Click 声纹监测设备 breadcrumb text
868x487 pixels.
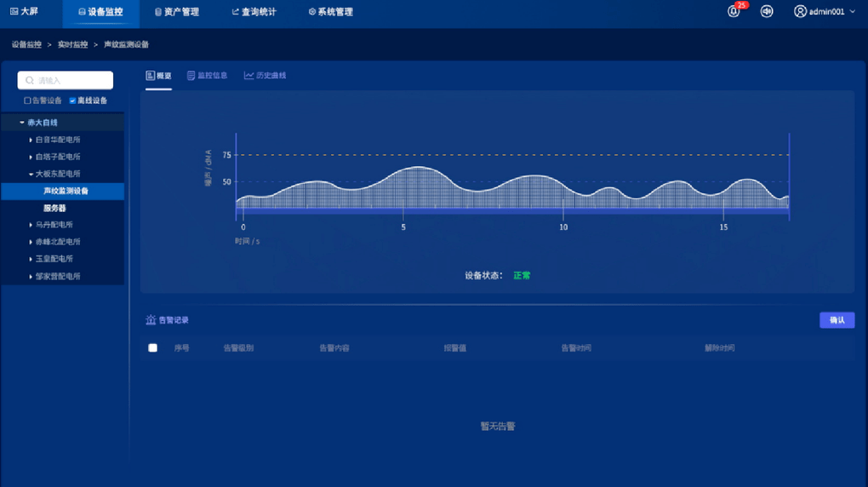[126, 44]
